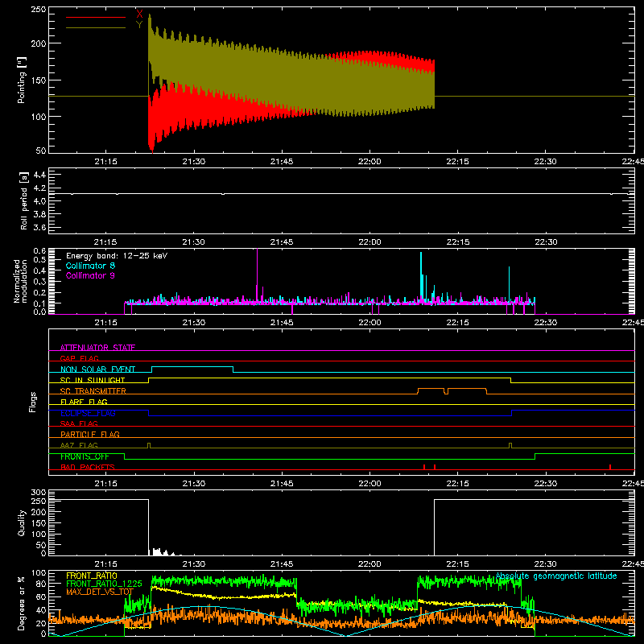
Task: Click the 22:00 tick label under Pointing plot
Action: pos(369,162)
